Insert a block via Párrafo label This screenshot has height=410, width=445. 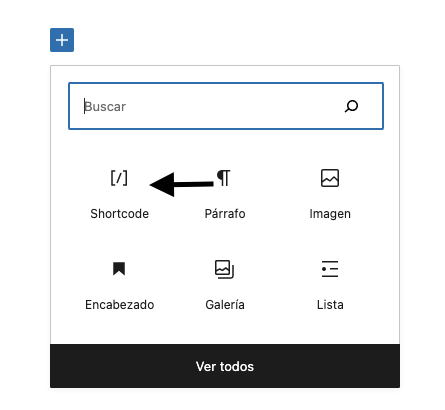pos(225,214)
